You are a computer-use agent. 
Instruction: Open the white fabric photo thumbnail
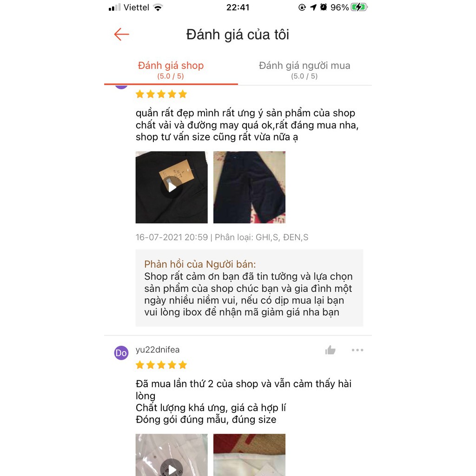249,455
